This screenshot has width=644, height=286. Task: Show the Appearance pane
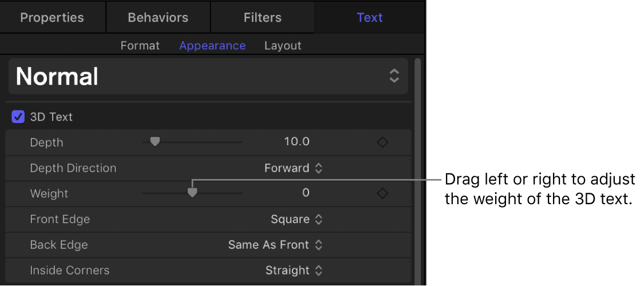click(212, 46)
